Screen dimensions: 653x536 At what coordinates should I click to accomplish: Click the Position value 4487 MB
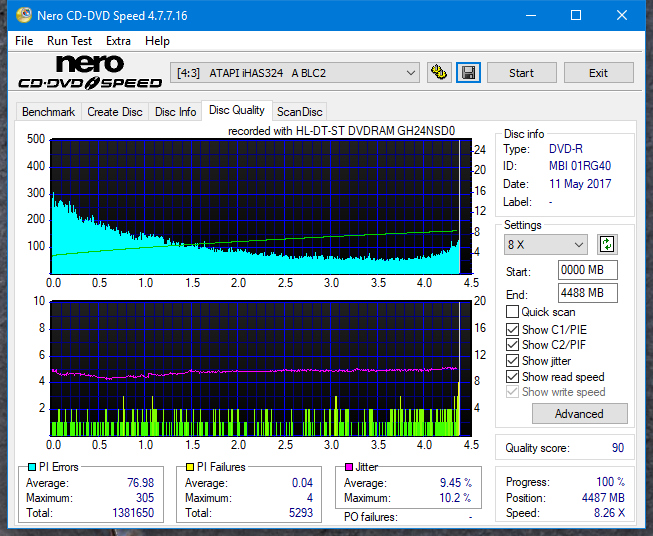[x=603, y=498]
